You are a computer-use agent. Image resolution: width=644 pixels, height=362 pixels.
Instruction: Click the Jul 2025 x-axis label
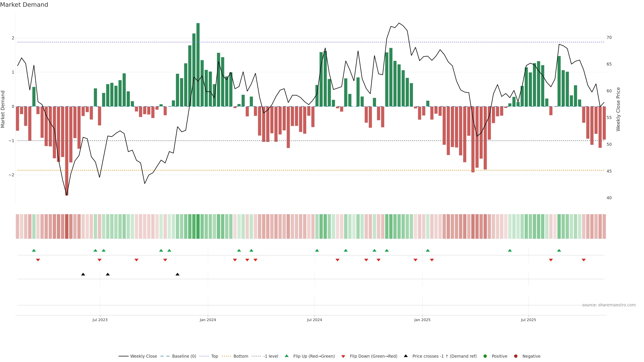[x=528, y=320]
